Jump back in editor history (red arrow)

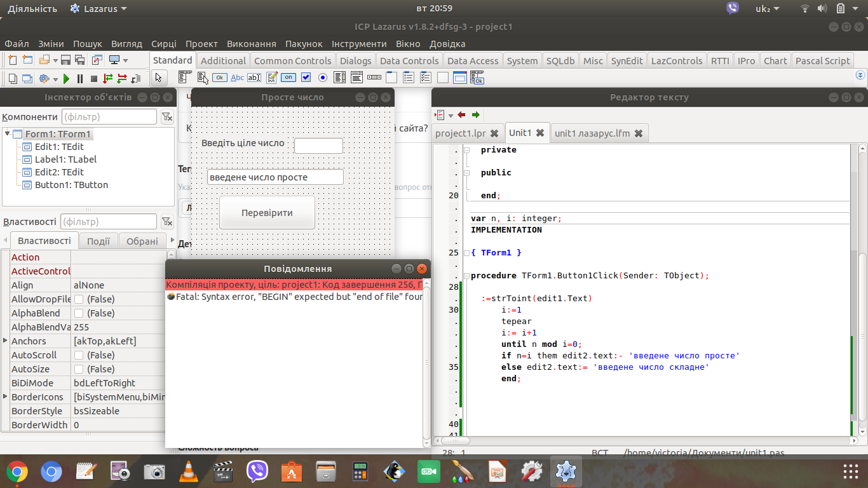pyautogui.click(x=461, y=115)
